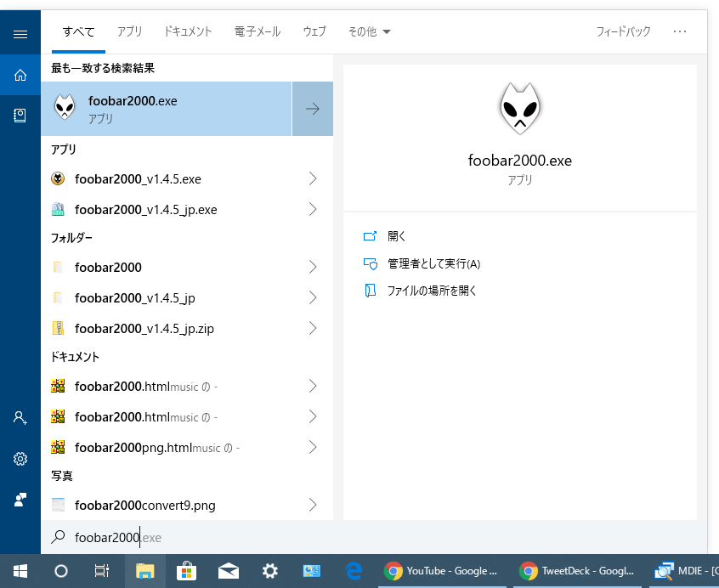Screen dimensions: 719x588
Task: Expand chevron for foobar2000_v1.4.5_jp folder
Action: pos(313,297)
